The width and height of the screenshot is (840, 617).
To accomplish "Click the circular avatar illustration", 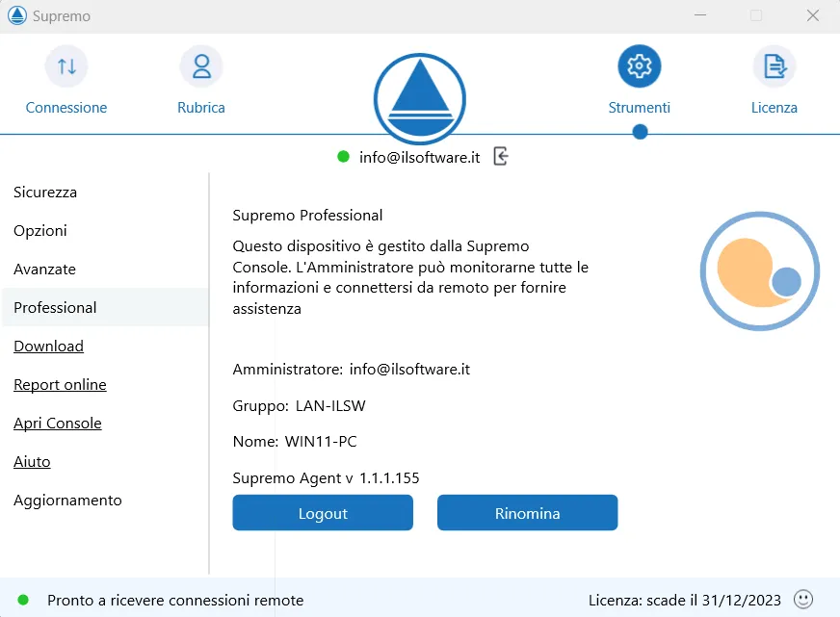I will tap(759, 271).
